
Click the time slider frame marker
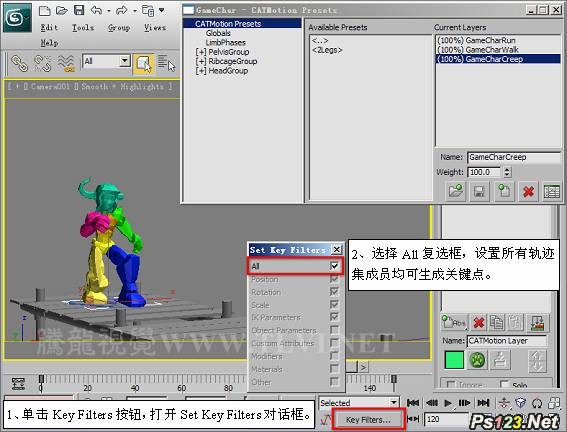[x=41, y=379]
